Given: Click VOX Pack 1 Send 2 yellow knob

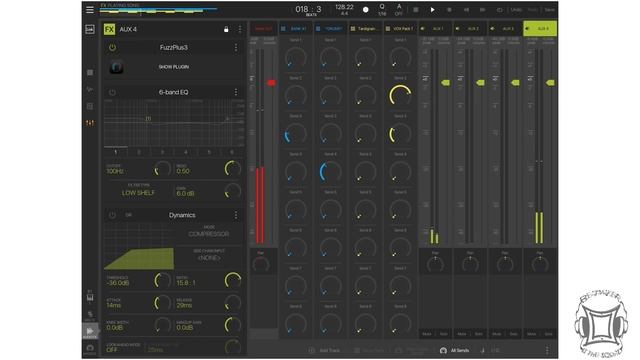Looking at the screenshot, I should click(400, 95).
